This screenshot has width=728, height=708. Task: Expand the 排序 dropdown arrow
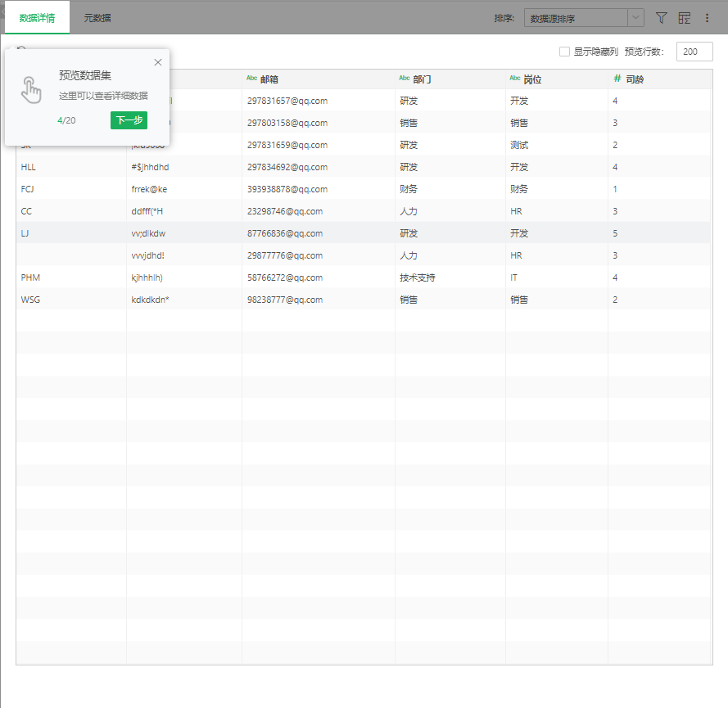coord(635,18)
